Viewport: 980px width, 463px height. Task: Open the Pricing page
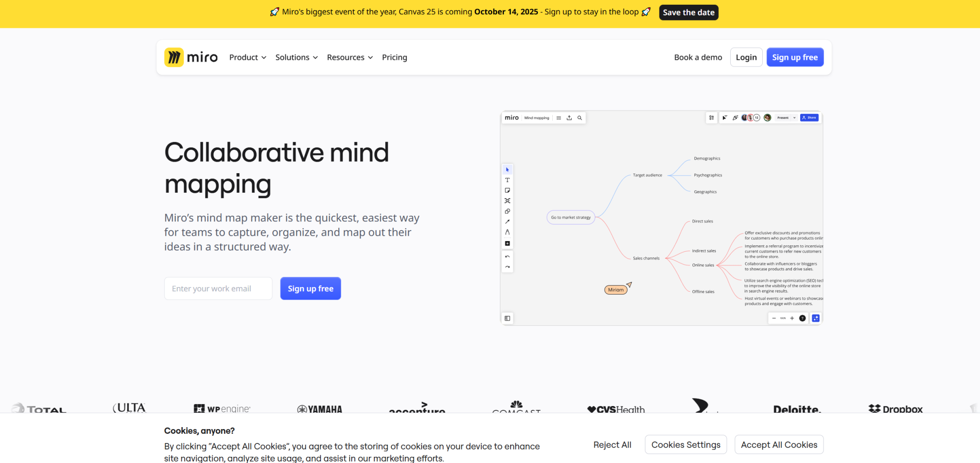(394, 57)
